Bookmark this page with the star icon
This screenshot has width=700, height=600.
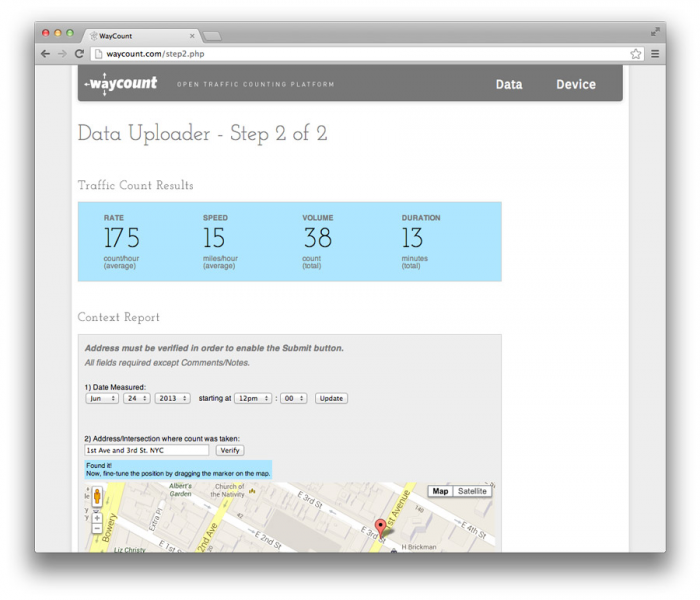click(x=636, y=54)
